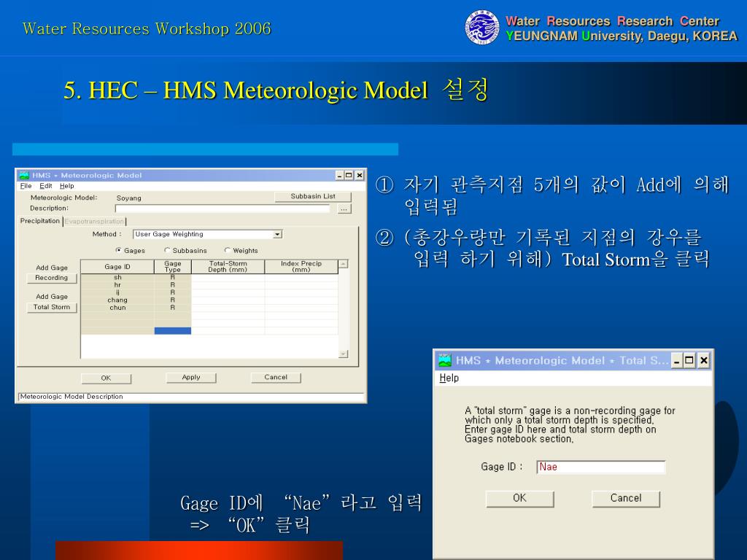Click Index Precip cell in the chun row

pos(301,308)
